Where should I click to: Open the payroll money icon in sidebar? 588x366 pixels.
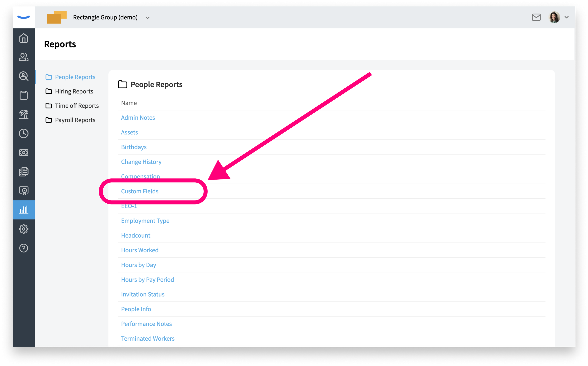[24, 152]
